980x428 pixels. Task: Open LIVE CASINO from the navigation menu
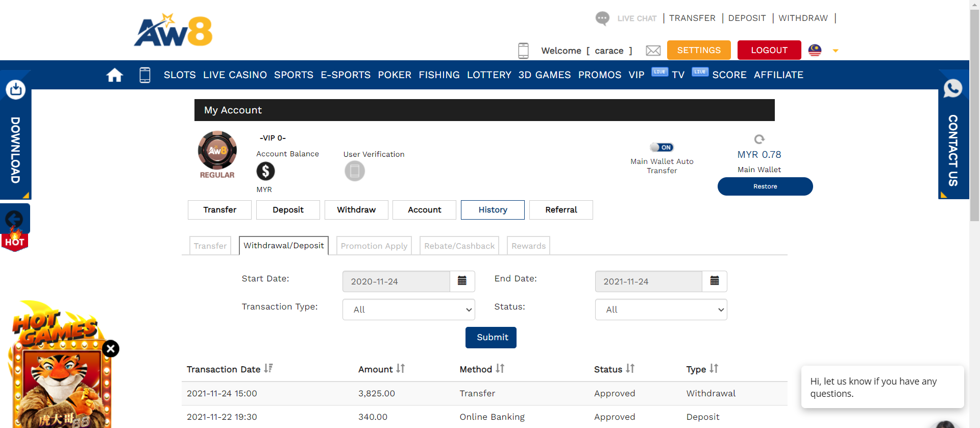click(235, 75)
